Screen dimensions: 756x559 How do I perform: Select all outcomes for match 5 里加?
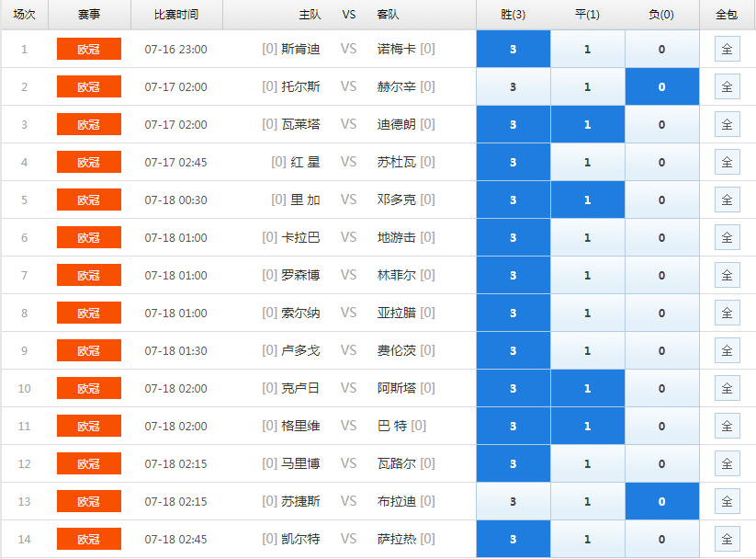(x=727, y=200)
